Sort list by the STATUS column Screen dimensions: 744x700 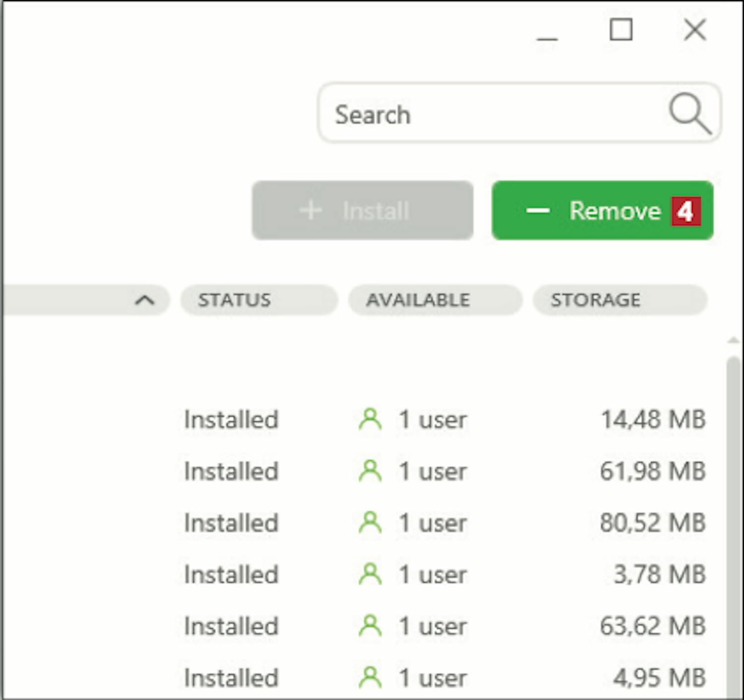coord(258,300)
